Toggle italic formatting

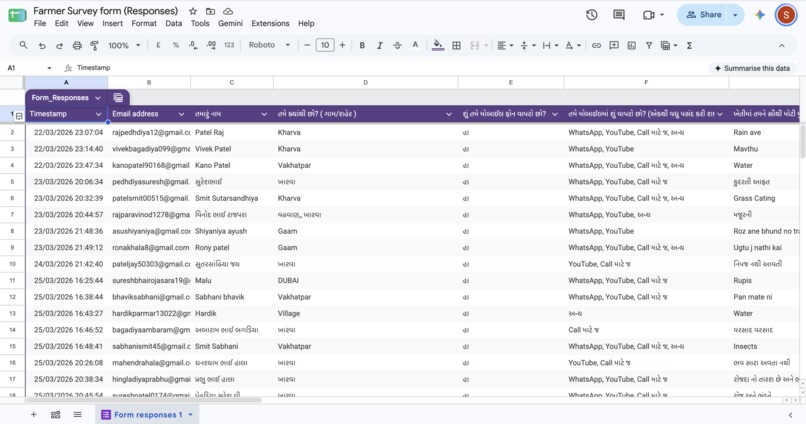click(379, 45)
